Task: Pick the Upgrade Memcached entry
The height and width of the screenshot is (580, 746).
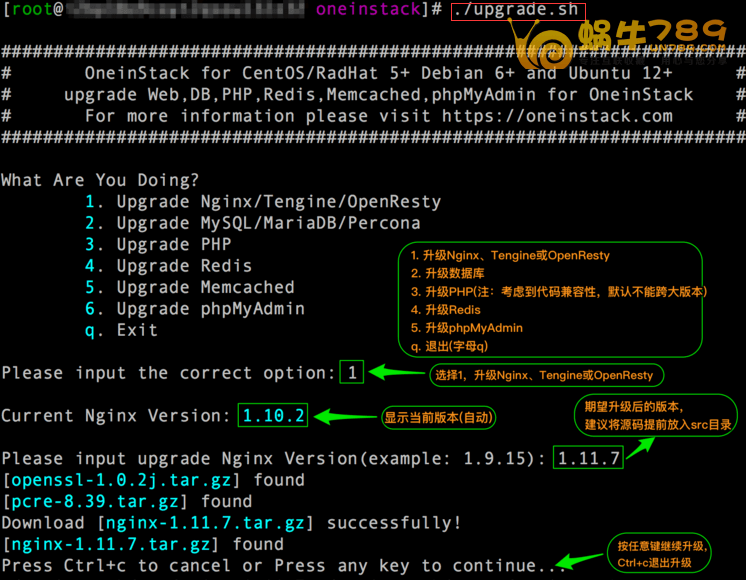Action: (x=205, y=287)
